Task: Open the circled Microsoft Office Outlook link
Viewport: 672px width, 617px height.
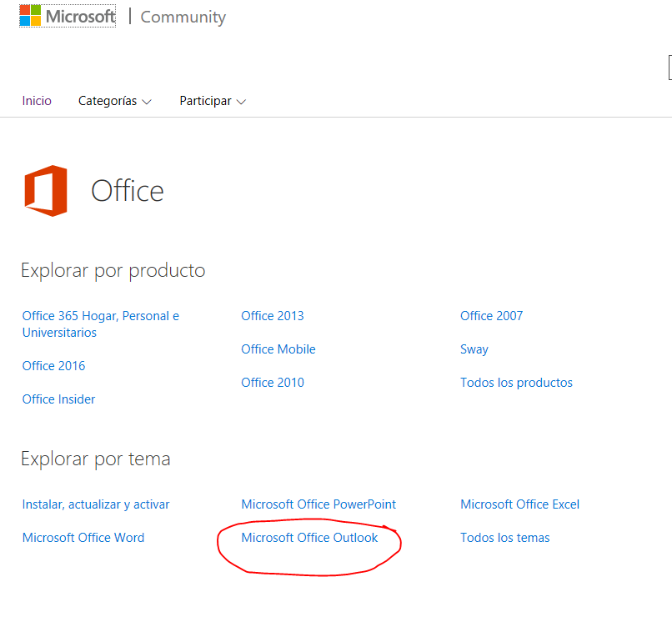Action: tap(309, 538)
